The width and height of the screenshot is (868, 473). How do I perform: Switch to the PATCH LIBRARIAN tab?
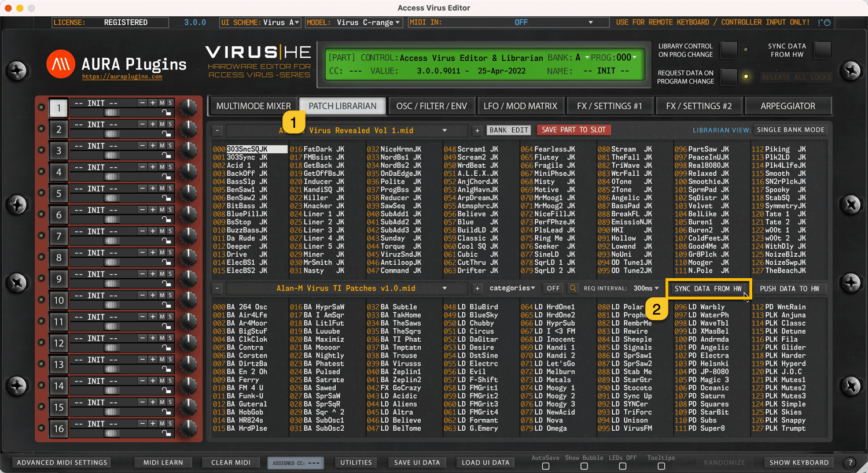(343, 106)
